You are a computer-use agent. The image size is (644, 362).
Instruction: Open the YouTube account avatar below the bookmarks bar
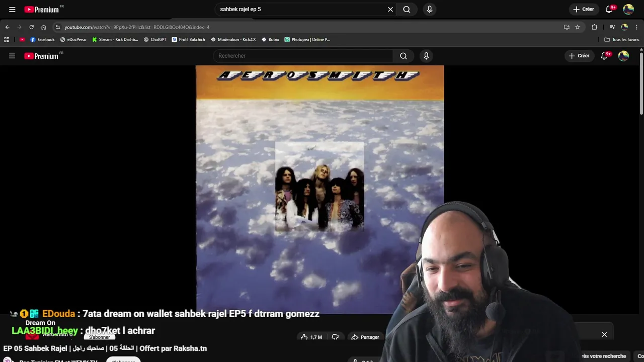click(x=623, y=56)
